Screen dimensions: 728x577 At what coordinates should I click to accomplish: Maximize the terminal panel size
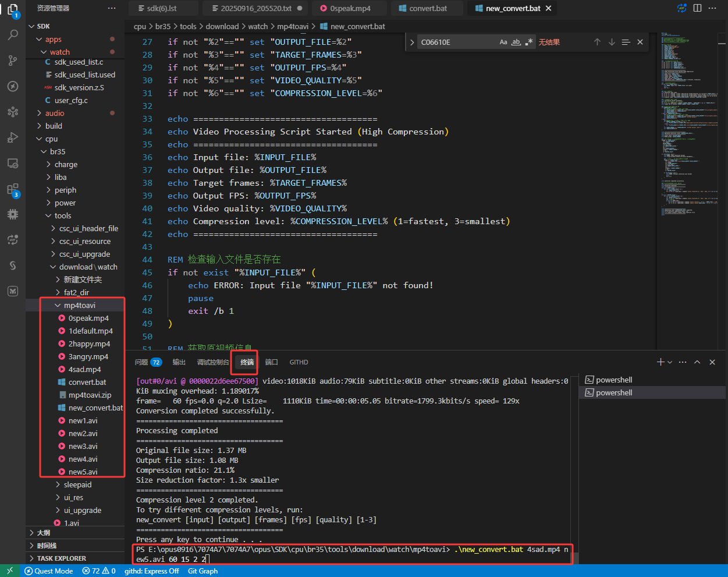[697, 362]
